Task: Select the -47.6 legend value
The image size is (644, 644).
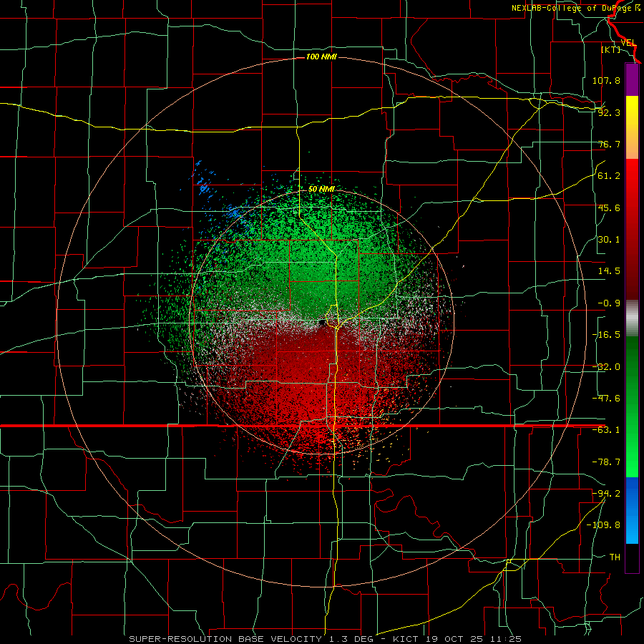Action: [x=606, y=399]
